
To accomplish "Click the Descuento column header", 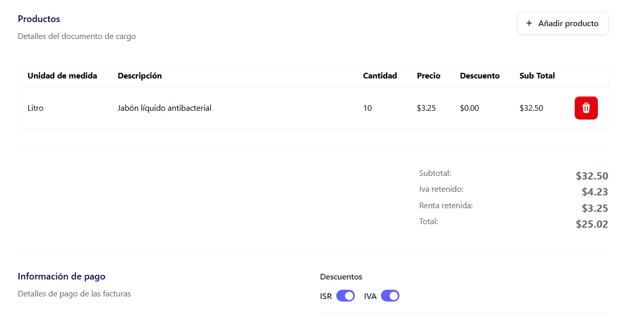I will 479,76.
